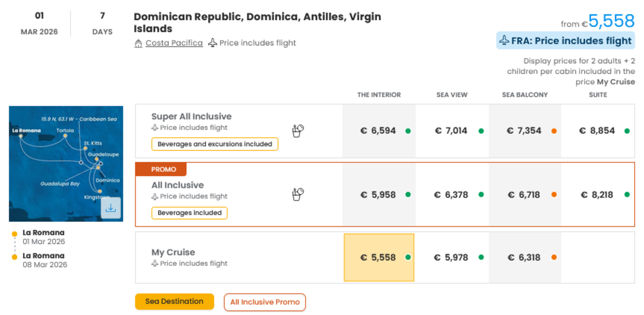This screenshot has width=644, height=315.
Task: Open the Costa Pacifica ship link
Action: click(174, 43)
